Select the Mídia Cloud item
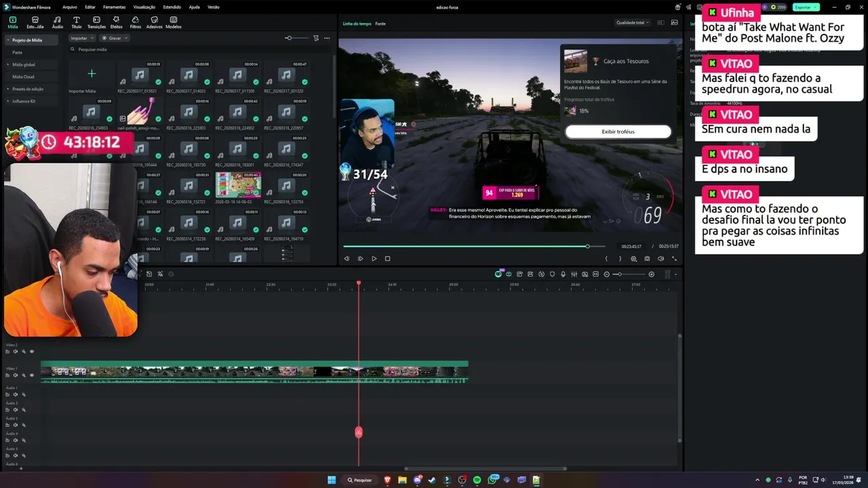The width and height of the screenshot is (868, 488). (x=23, y=77)
